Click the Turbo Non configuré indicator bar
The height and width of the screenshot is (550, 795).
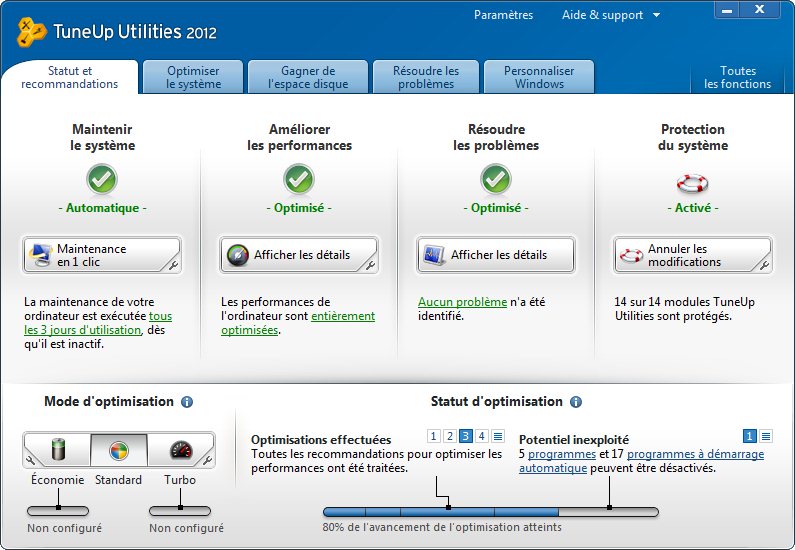(180, 511)
